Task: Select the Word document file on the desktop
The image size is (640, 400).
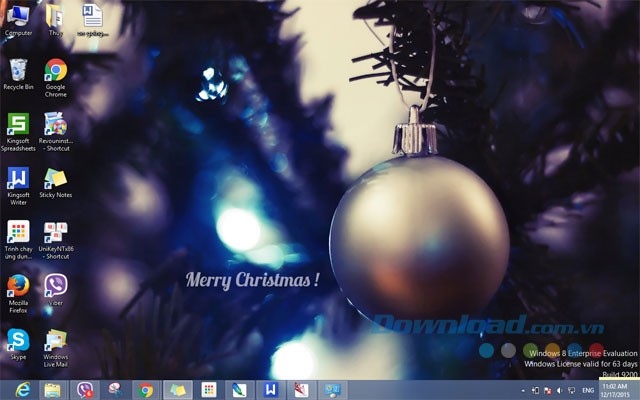Action: tap(92, 20)
